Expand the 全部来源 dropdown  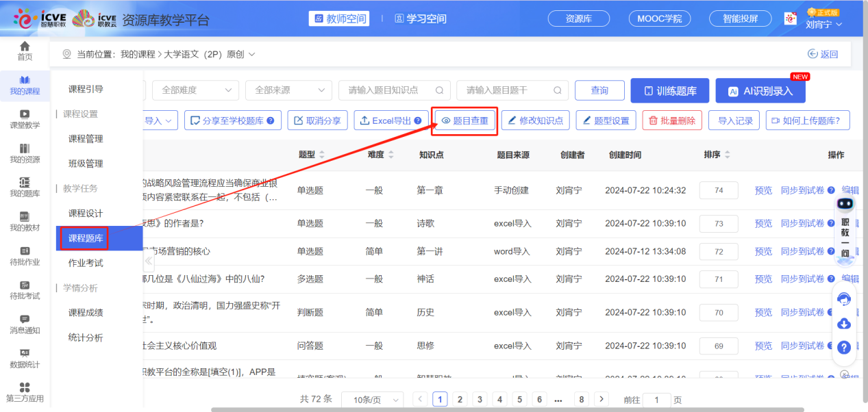tap(288, 90)
